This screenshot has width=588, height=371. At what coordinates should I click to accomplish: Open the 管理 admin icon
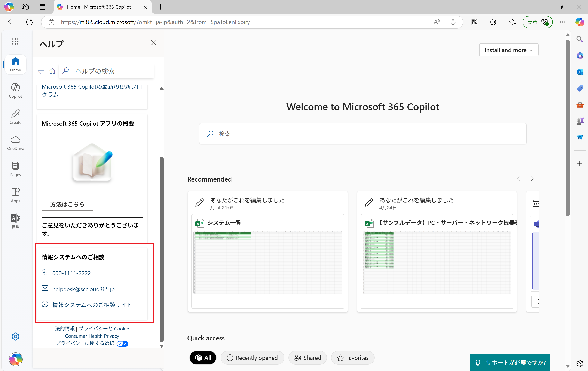[15, 221]
